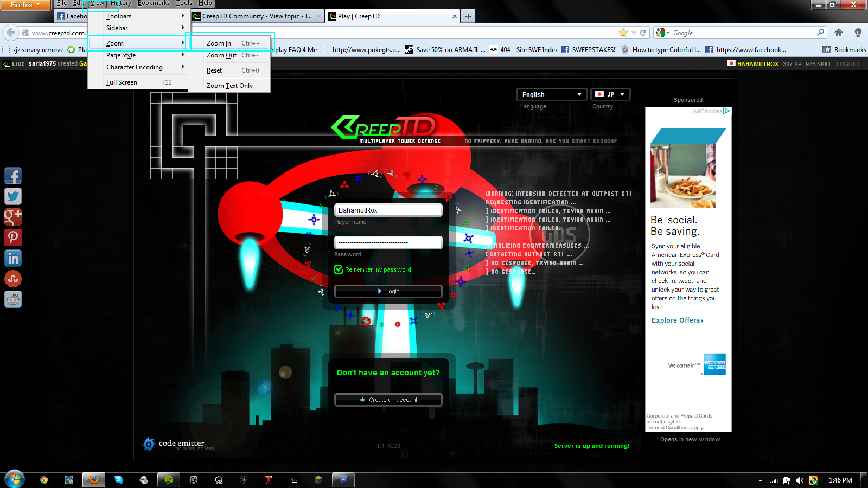Select Reset zoom menu entry

pyautogui.click(x=229, y=70)
